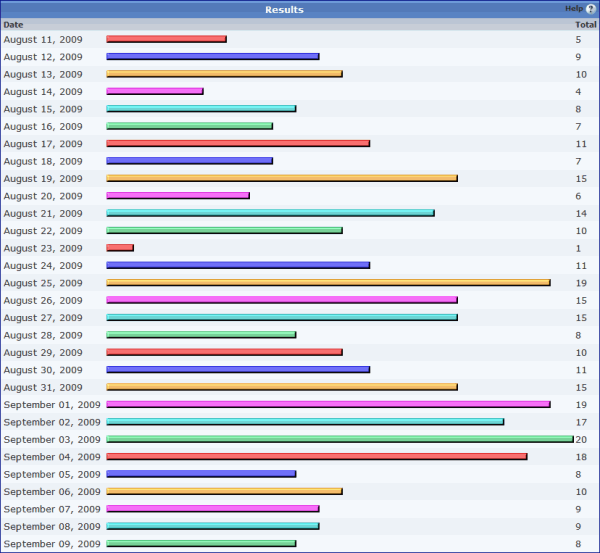Select the August 29, 2009 date label
Screen dimensions: 600x553
click(43, 353)
